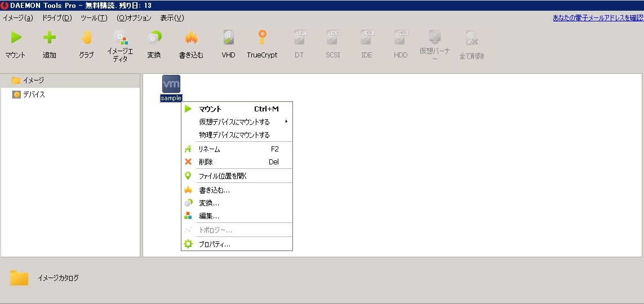Open the ツール(T) menu
This screenshot has height=304, width=644.
pyautogui.click(x=94, y=18)
